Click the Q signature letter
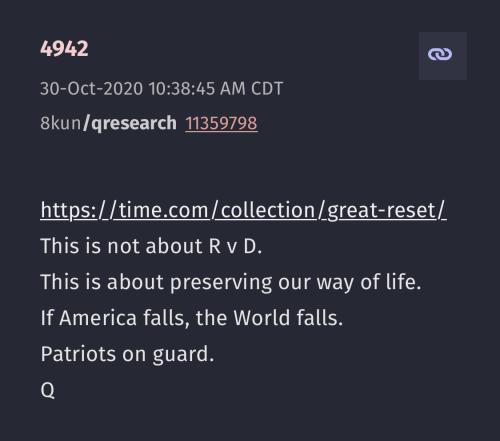 click(x=48, y=390)
